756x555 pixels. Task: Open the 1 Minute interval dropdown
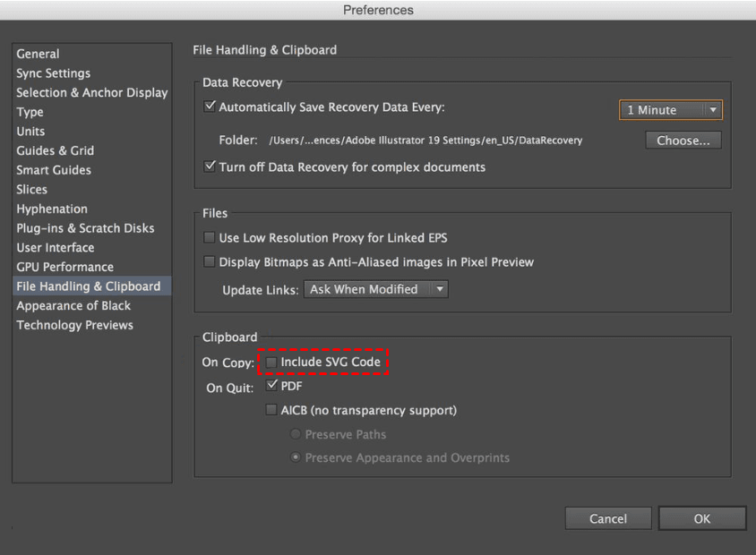pos(670,110)
